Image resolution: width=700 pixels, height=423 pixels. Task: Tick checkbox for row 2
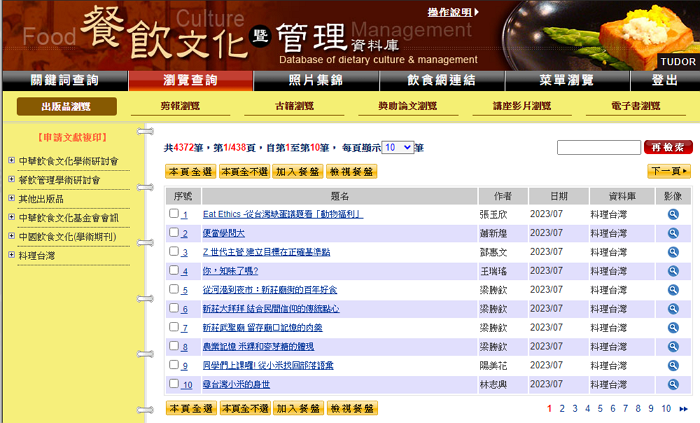pyautogui.click(x=174, y=232)
